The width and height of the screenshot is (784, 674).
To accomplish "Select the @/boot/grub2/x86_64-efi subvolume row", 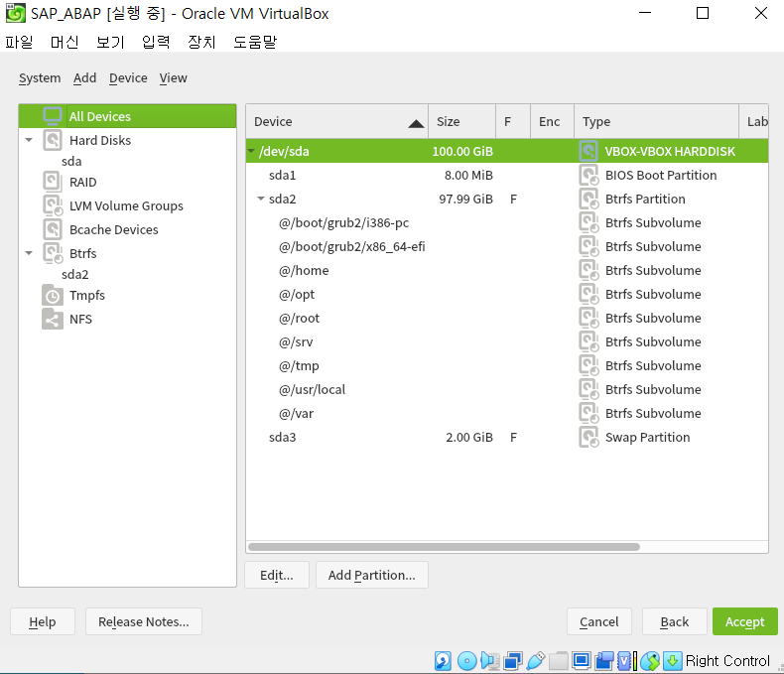I will click(x=507, y=246).
